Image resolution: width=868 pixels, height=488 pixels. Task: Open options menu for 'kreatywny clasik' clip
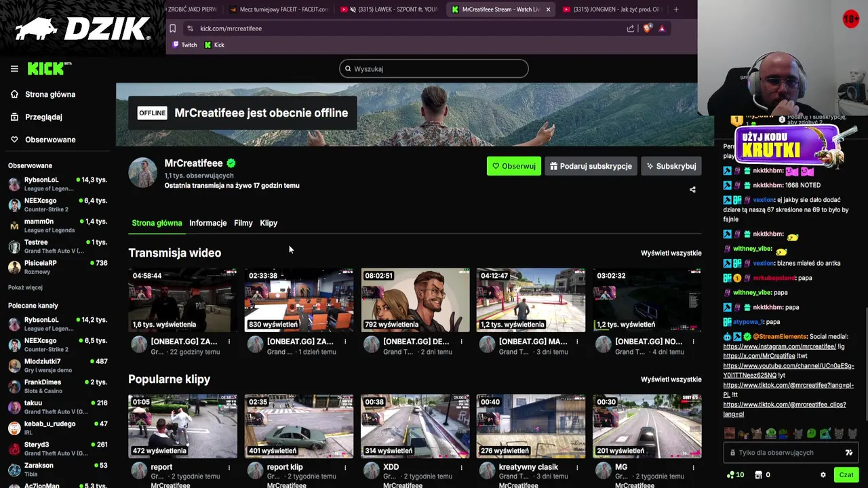coord(577,467)
